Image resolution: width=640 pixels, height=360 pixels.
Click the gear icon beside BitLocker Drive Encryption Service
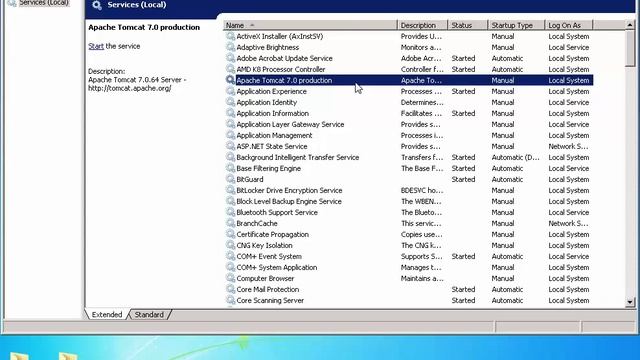tap(230, 190)
